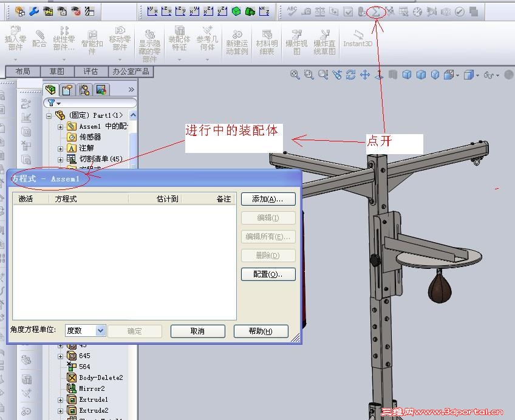515x420 pixels.
Task: Expand the Assem1 中的配合 node
Action: click(x=61, y=127)
